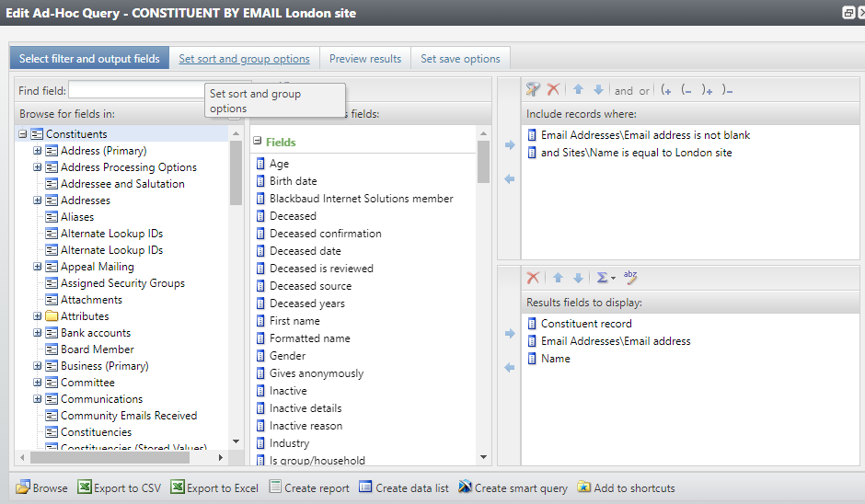Click the 'or' operator in filter toolbar

click(644, 90)
